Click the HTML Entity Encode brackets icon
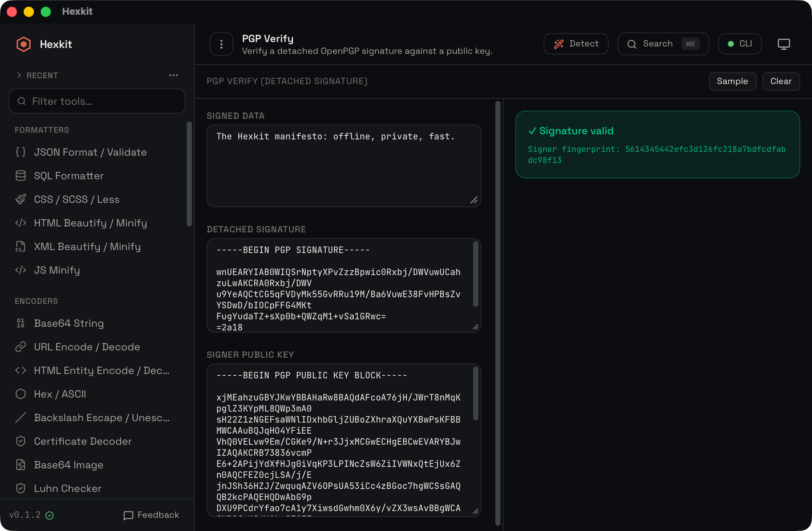This screenshot has height=531, width=812. 21,370
